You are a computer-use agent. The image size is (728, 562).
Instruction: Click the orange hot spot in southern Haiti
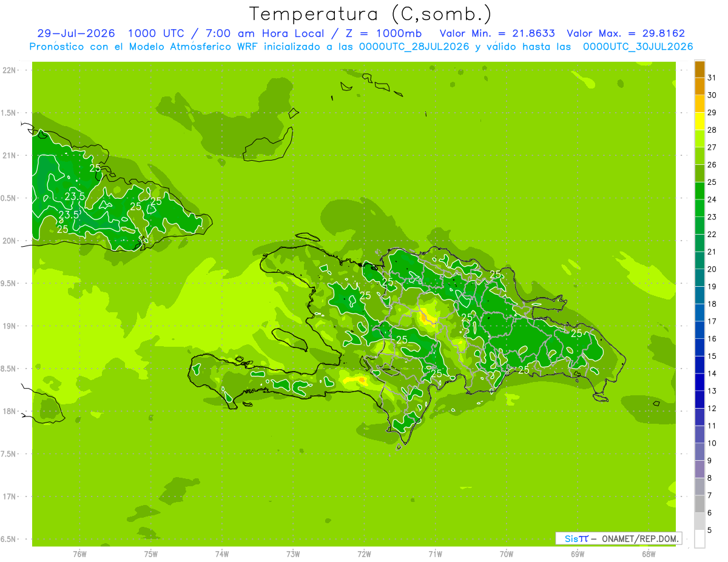click(362, 380)
